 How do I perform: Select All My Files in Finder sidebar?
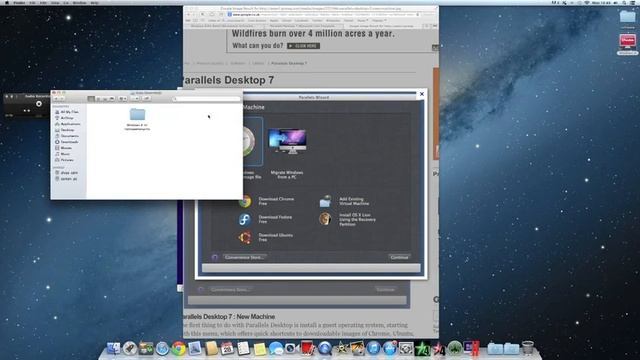(x=67, y=112)
